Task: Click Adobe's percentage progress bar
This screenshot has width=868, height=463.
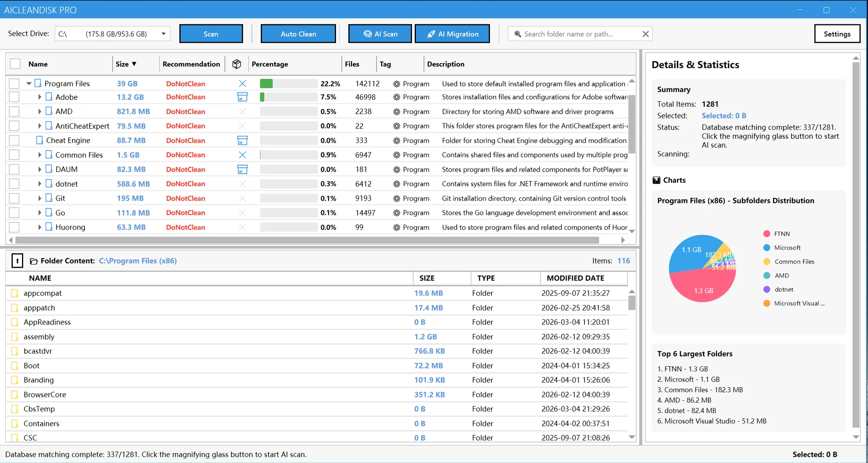Action: pos(288,97)
